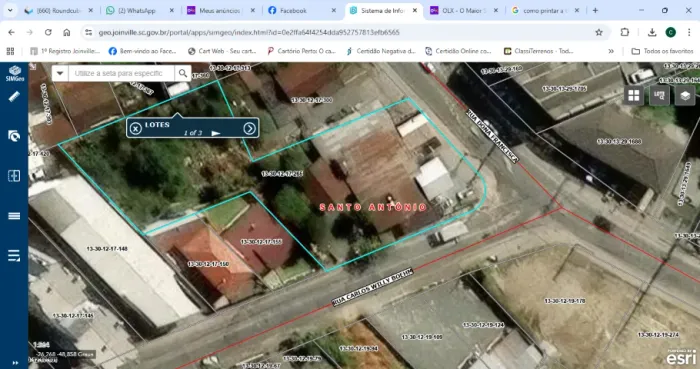Click the small arrow icon at map top-left corner

pyautogui.click(x=33, y=66)
